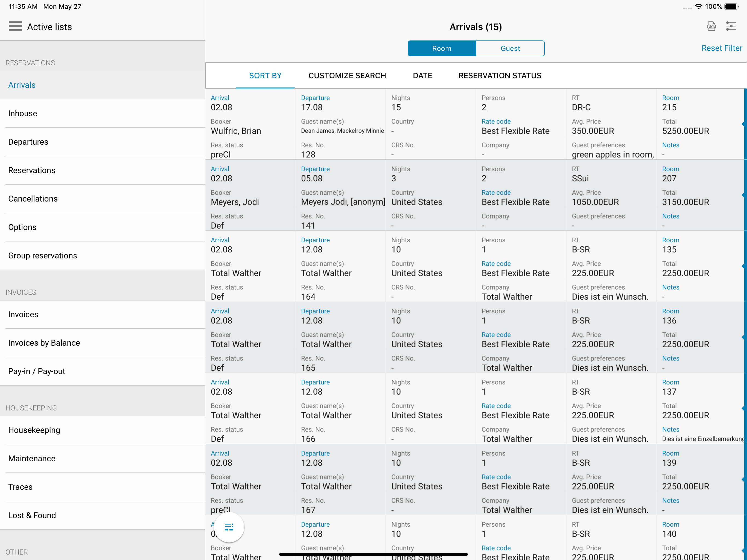Open the hamburger menu icon
Image resolution: width=747 pixels, height=560 pixels.
click(15, 26)
